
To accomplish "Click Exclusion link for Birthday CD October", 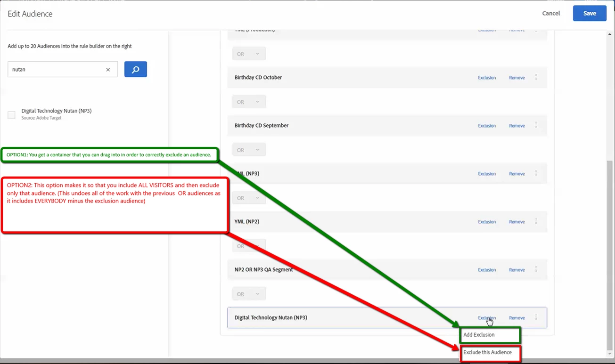I will 487,78.
